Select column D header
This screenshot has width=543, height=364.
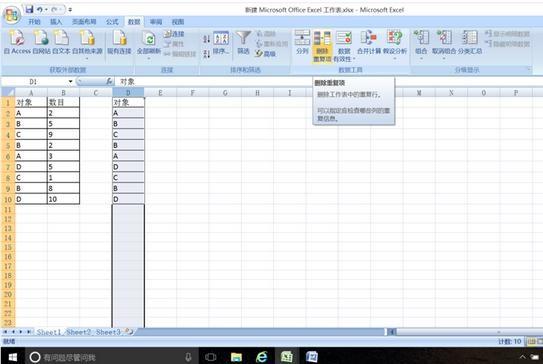[128, 93]
